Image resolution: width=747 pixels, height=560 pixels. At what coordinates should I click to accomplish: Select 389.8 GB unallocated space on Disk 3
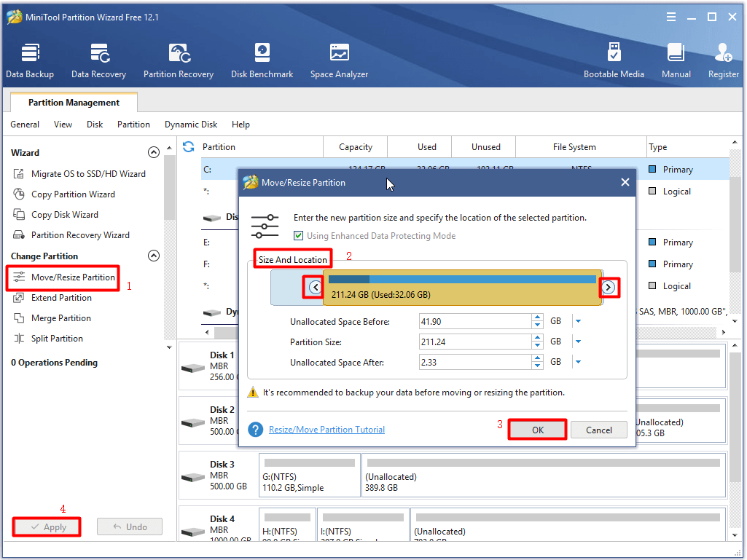544,476
